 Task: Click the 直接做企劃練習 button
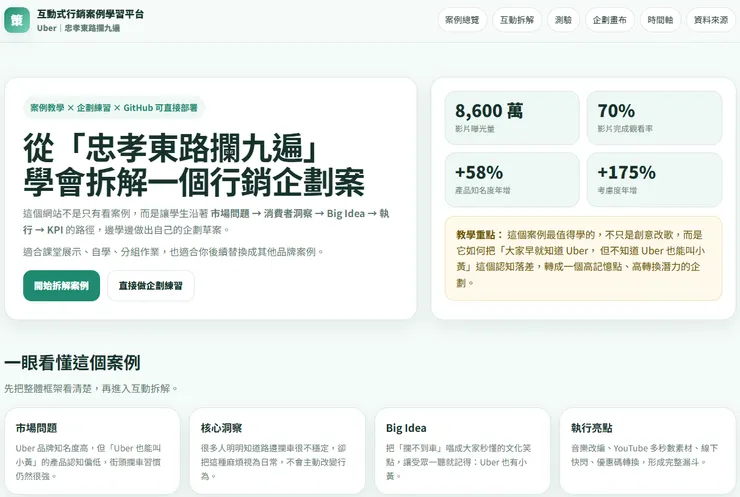point(151,286)
